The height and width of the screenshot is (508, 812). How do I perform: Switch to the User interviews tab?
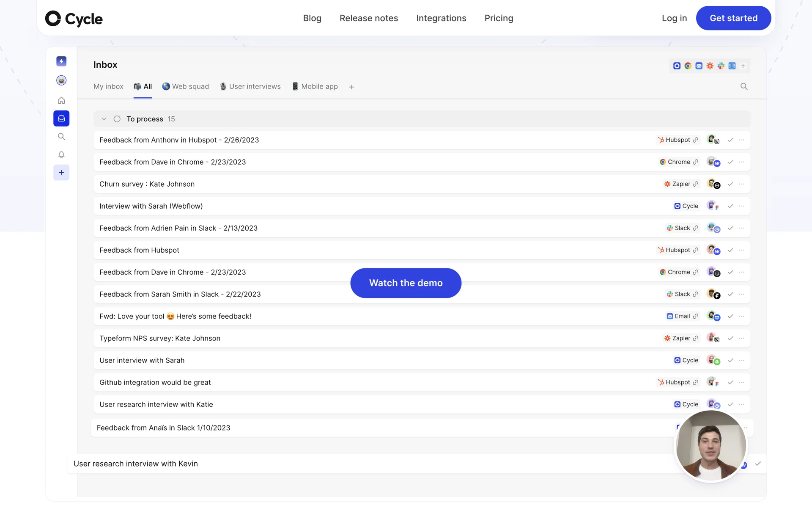pos(250,86)
